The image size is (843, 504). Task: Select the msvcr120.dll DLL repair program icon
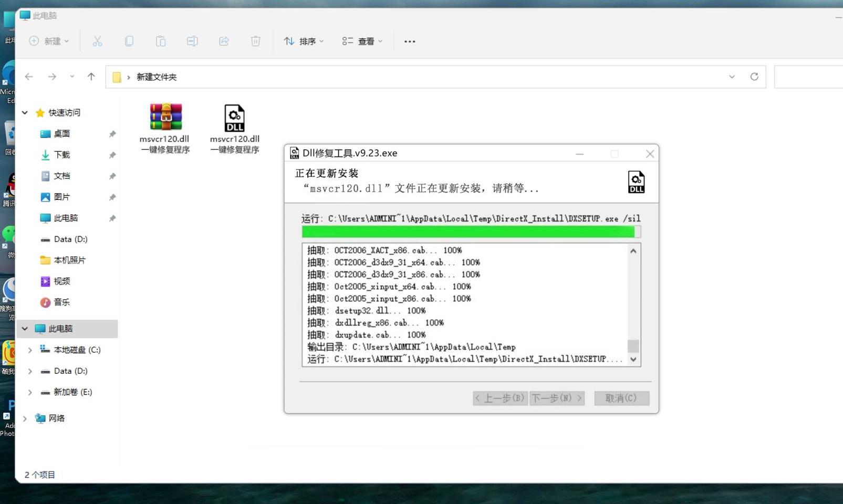(235, 118)
